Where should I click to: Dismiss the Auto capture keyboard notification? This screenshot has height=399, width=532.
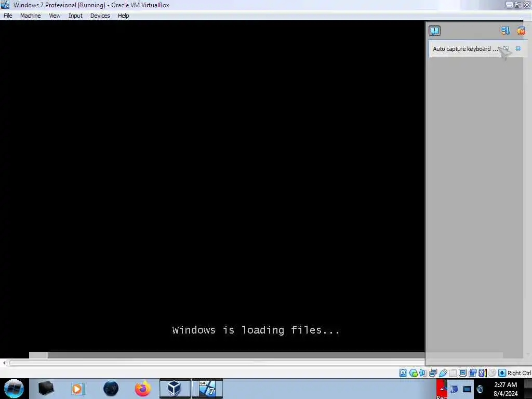pyautogui.click(x=518, y=48)
